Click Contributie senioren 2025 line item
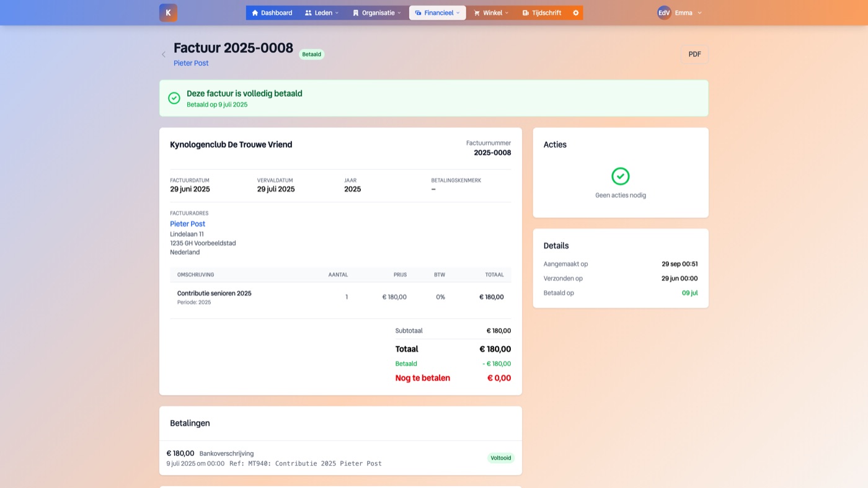Viewport: 868px width, 488px height. point(215,293)
